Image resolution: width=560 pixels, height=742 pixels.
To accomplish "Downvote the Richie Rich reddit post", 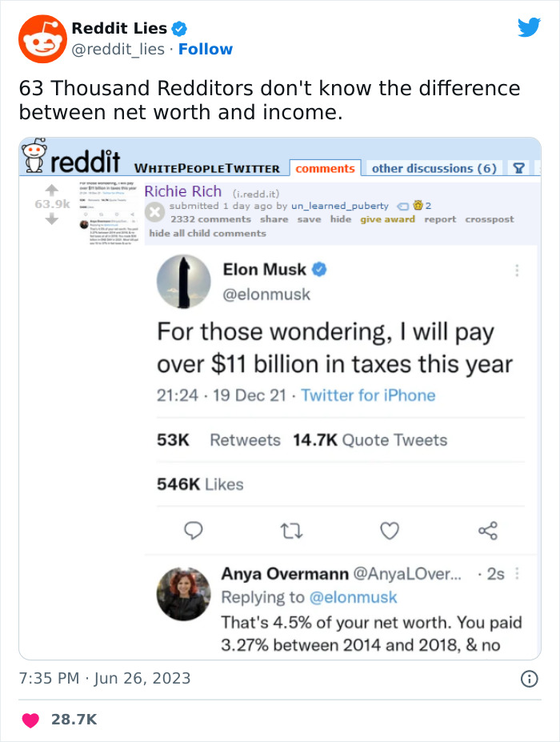I will [x=50, y=219].
